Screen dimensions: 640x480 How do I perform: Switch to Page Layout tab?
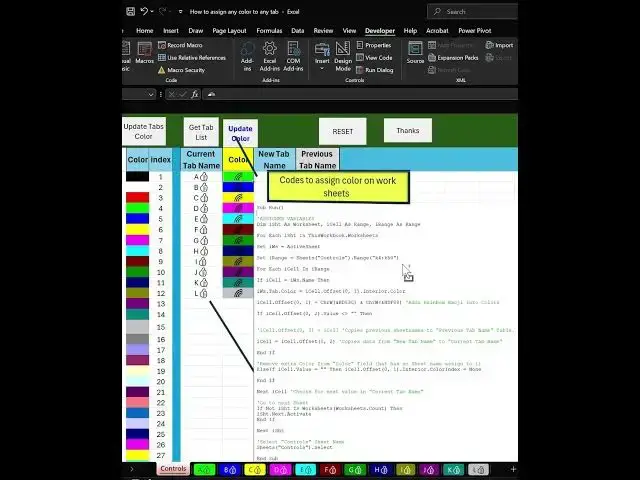pos(229,31)
